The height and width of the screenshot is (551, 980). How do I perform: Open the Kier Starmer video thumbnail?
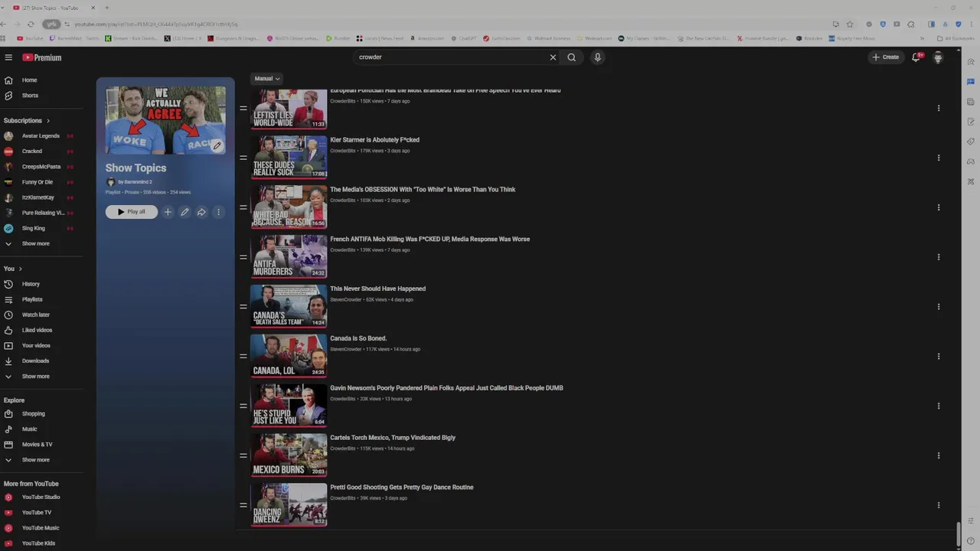pos(289,157)
